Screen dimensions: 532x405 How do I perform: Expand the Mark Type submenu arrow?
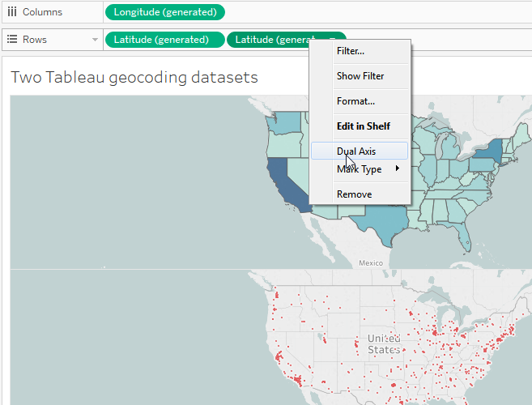pyautogui.click(x=397, y=169)
